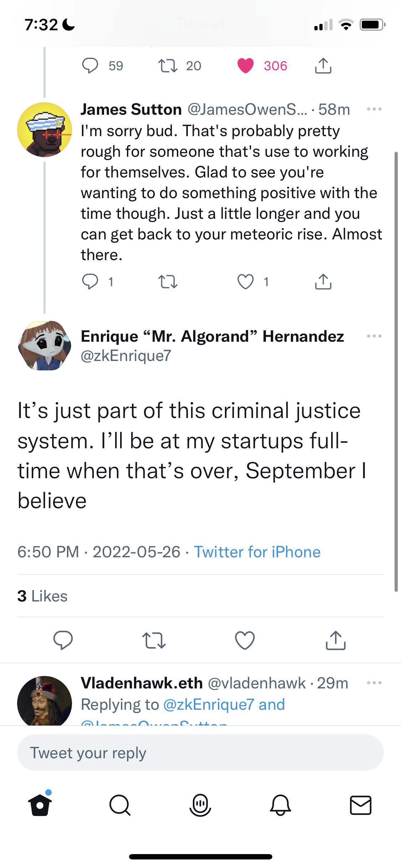
Task: Tap the Tweet your reply field
Action: [x=200, y=753]
